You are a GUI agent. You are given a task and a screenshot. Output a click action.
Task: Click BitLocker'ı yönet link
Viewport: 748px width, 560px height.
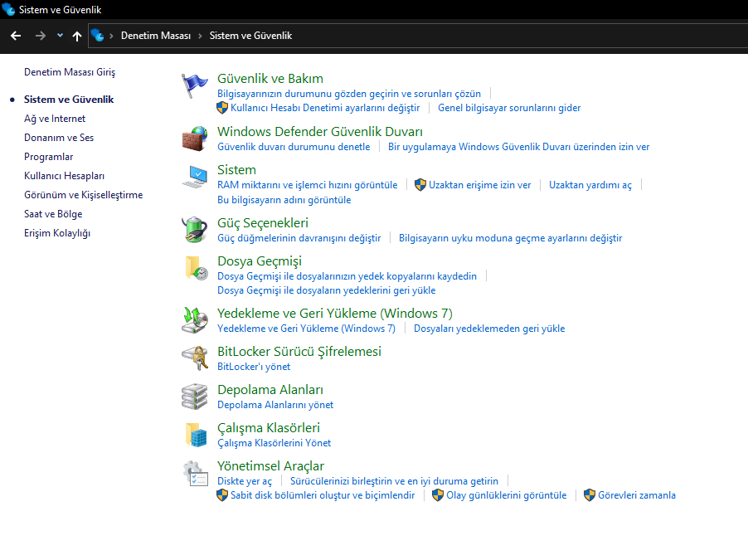tap(253, 367)
